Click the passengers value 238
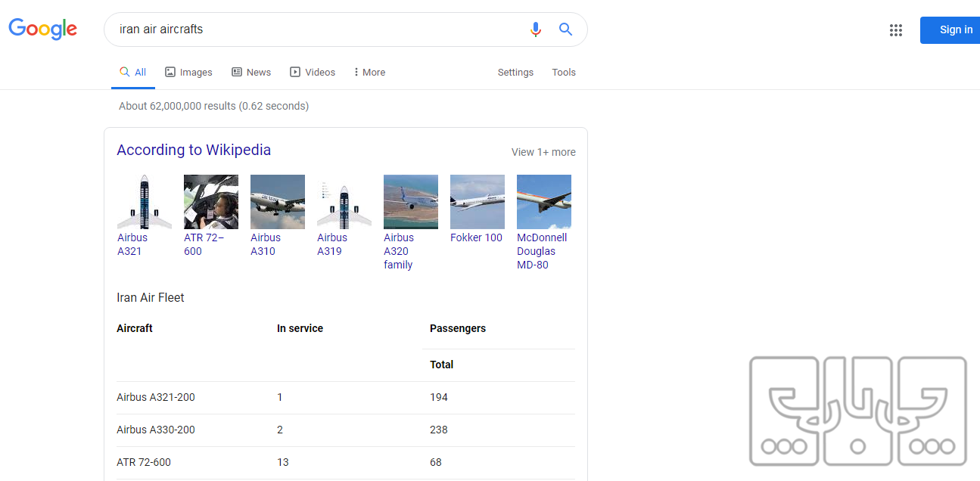The width and height of the screenshot is (980, 481). click(439, 430)
